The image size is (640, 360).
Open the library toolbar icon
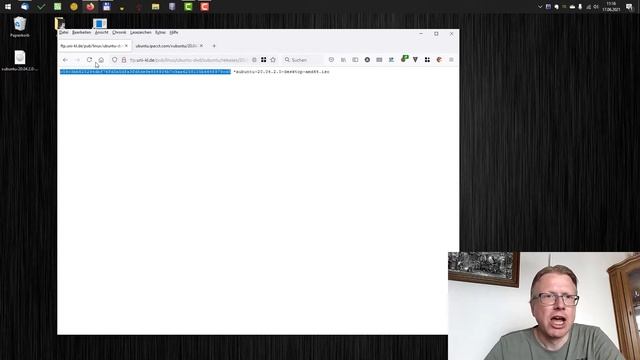click(343, 60)
